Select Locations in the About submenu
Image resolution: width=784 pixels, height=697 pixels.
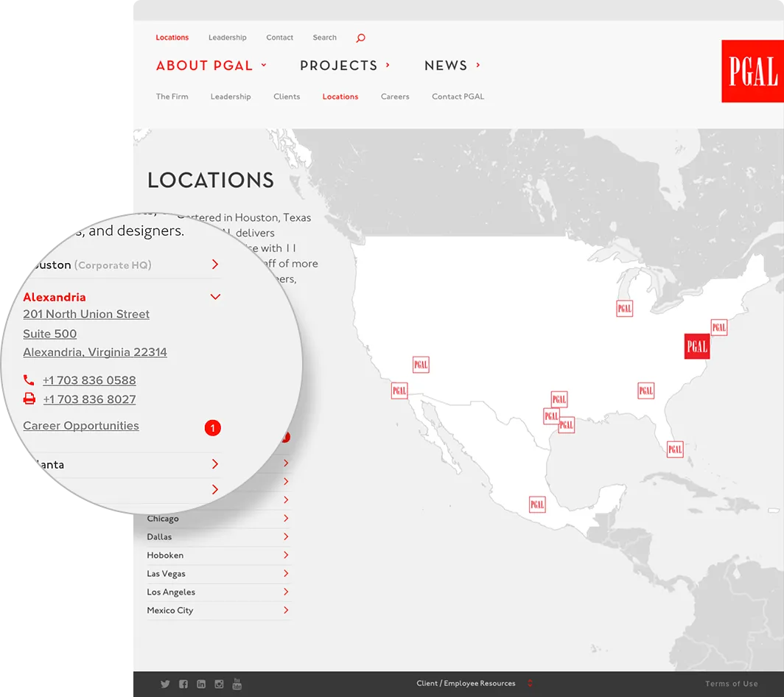point(340,97)
